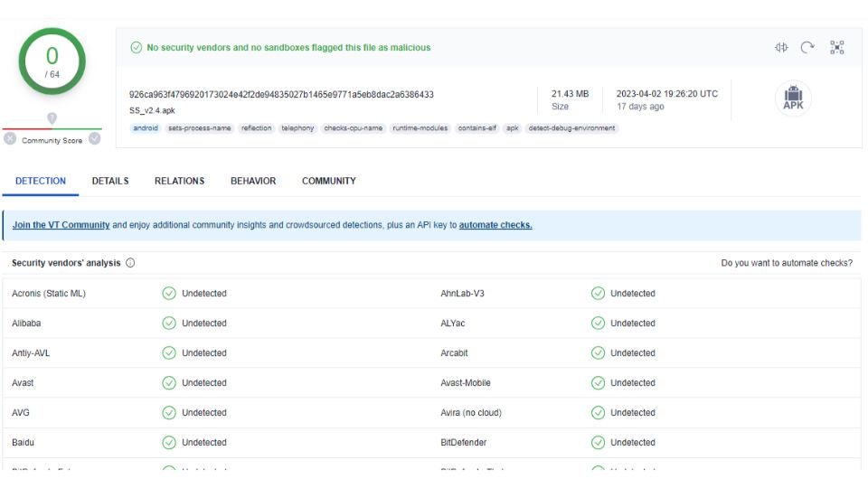This screenshot has height=488, width=868.
Task: Click the sets-process-name tag
Action: tap(199, 128)
